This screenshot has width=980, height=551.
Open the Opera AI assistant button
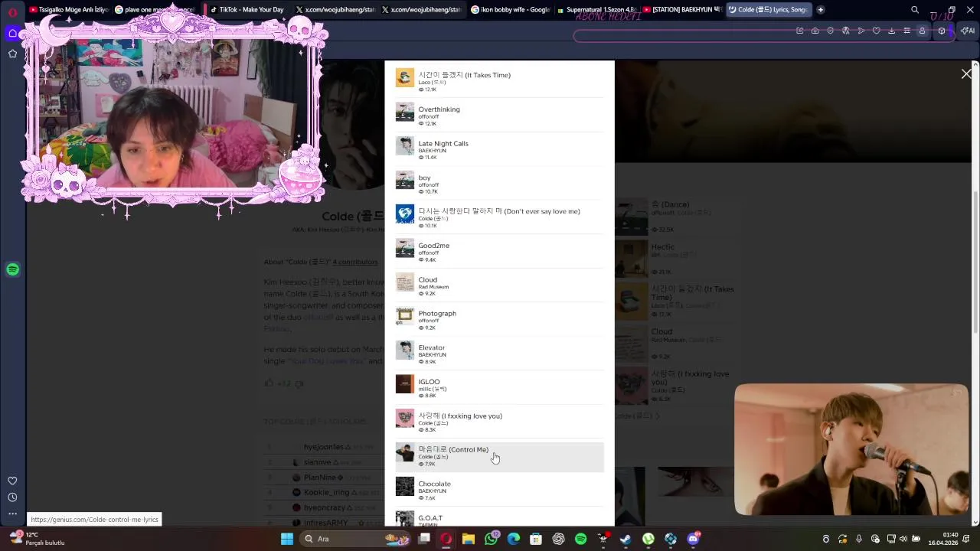[x=968, y=31]
